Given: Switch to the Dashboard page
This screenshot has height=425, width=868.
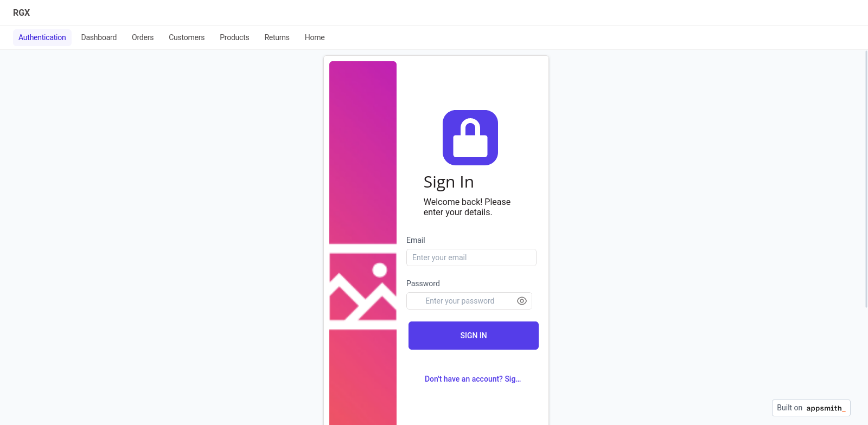Looking at the screenshot, I should click(99, 37).
